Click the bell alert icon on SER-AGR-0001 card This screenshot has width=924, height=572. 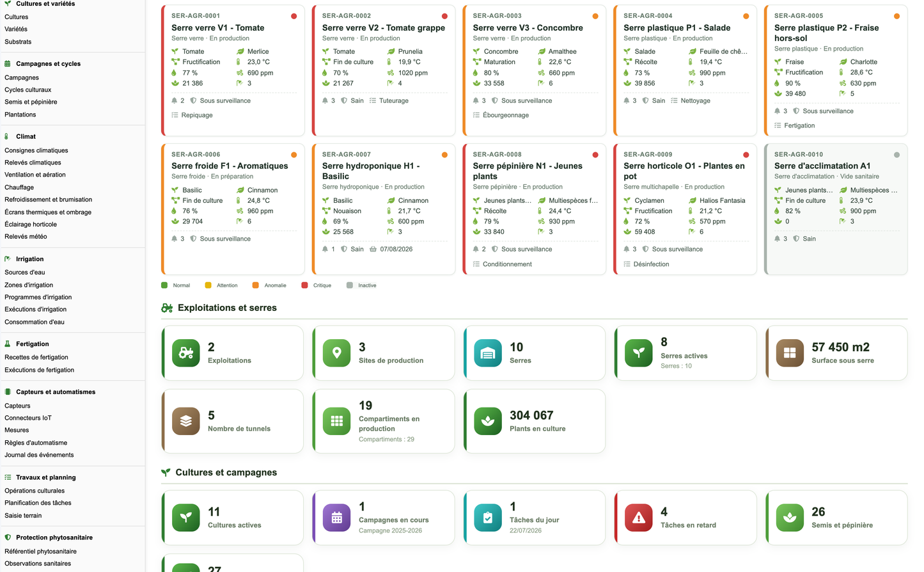tap(174, 100)
